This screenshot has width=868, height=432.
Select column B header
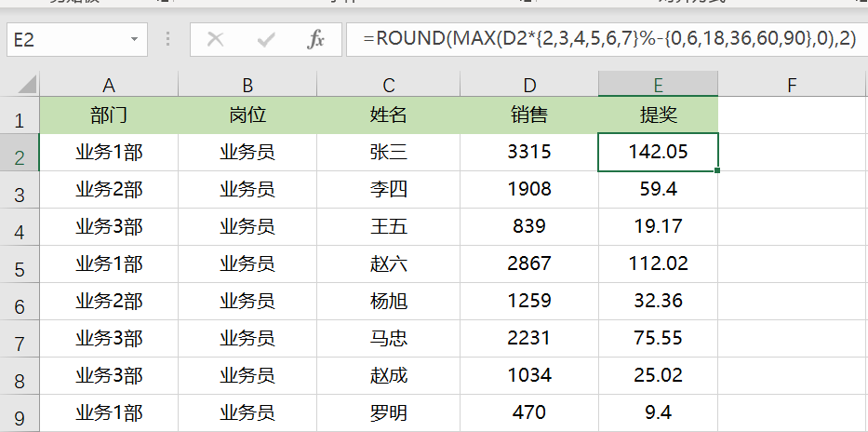point(247,85)
